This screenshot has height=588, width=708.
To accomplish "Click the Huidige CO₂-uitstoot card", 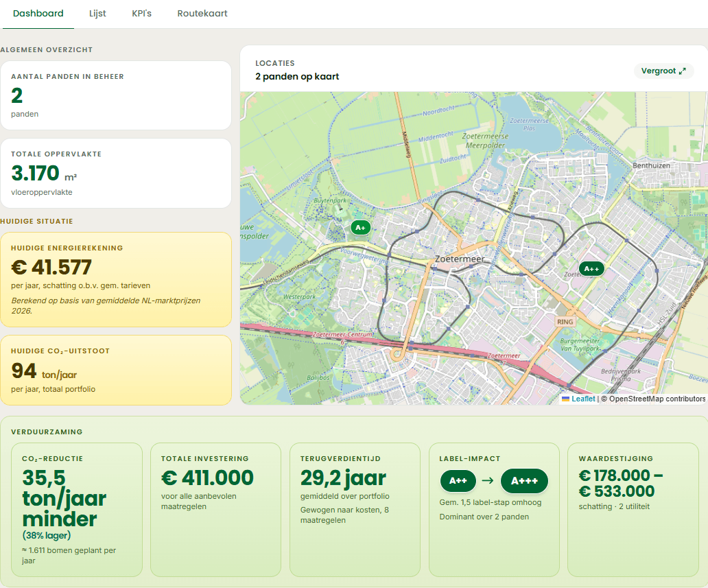I will 116,370.
